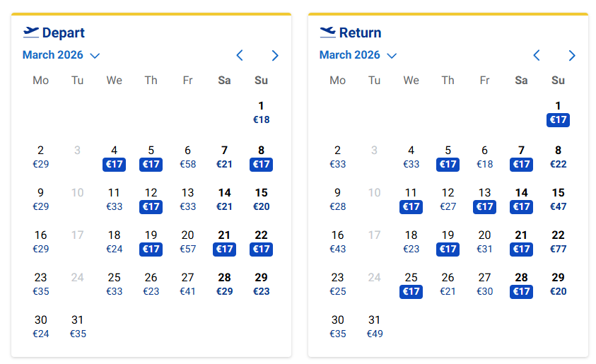Choose March 12 departure at €17
Screen dimensions: 596x364
(x=151, y=200)
